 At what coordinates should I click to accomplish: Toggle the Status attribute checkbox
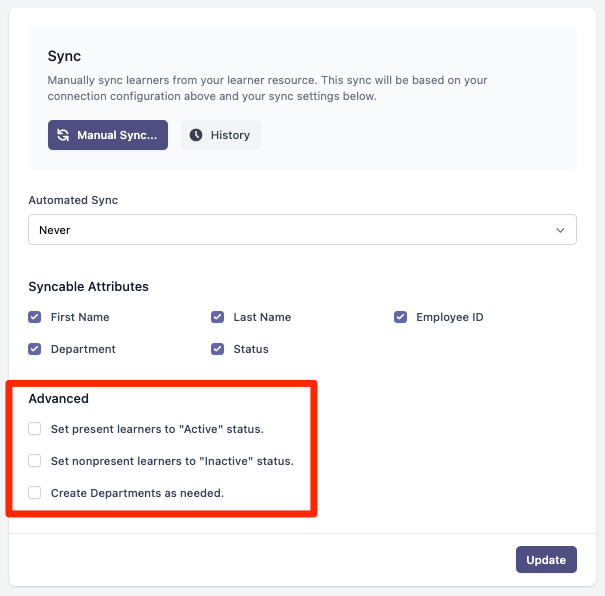coord(217,349)
